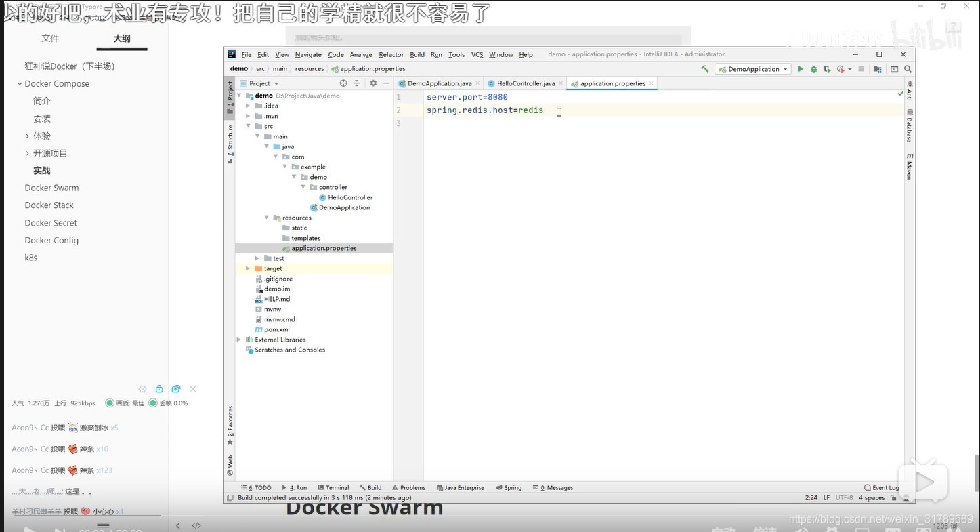Click the Search Everywhere magnifier icon
This screenshot has height=532, width=980.
click(x=908, y=69)
